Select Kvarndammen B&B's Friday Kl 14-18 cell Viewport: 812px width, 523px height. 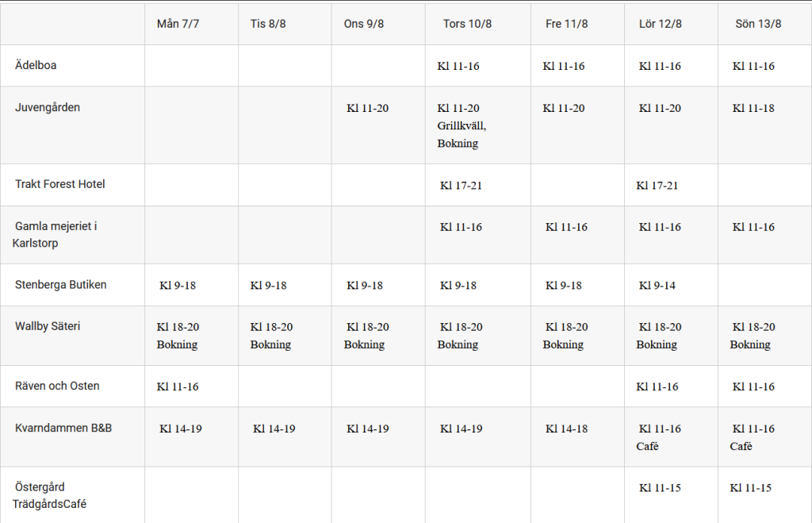pos(566,429)
